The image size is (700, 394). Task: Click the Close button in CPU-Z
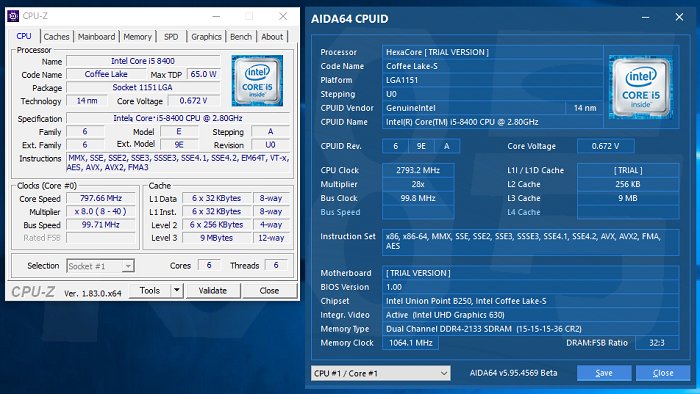click(269, 290)
